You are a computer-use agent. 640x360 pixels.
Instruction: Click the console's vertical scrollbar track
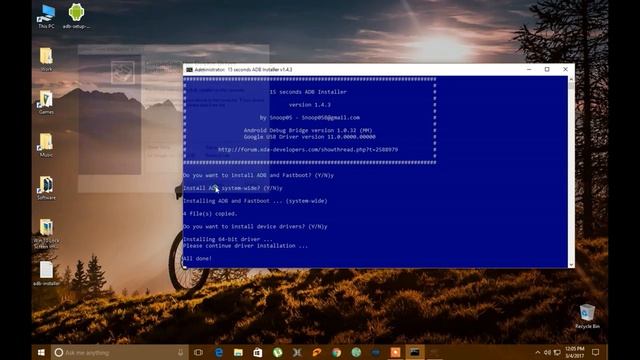pos(571,171)
